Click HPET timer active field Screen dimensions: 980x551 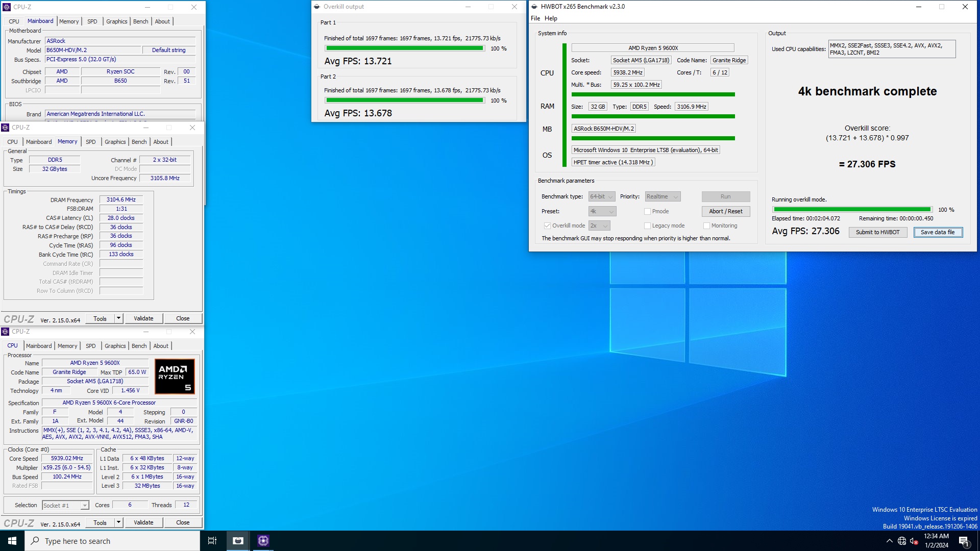click(x=613, y=162)
